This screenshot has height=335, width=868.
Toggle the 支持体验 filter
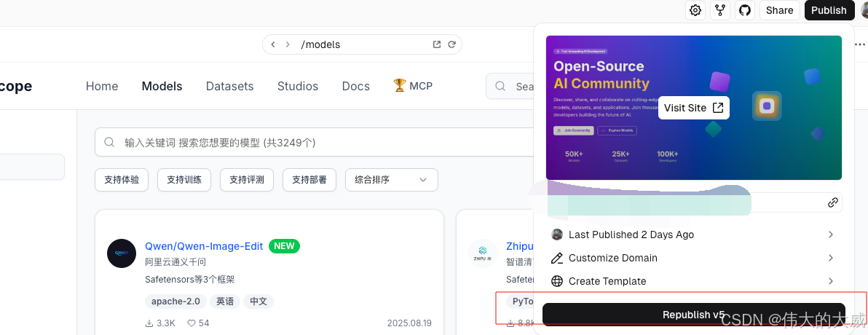point(122,180)
